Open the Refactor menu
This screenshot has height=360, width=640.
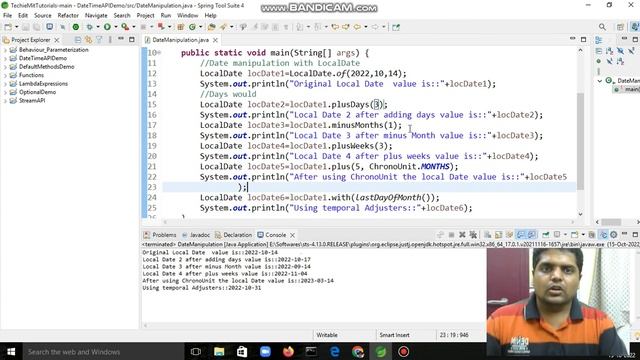click(68, 16)
